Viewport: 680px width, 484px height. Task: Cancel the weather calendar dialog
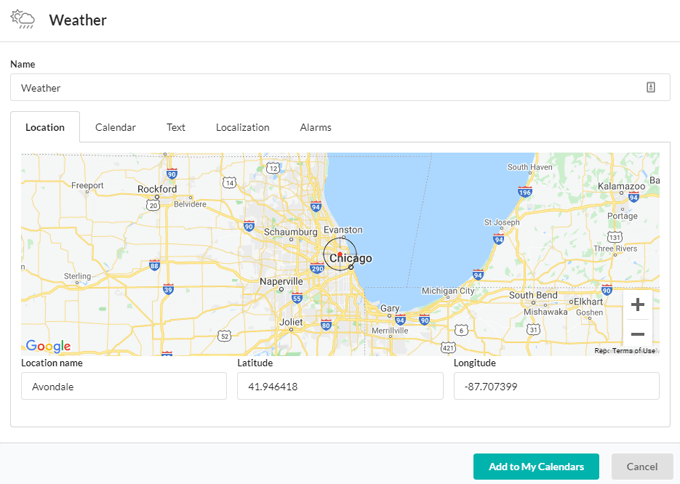click(642, 466)
